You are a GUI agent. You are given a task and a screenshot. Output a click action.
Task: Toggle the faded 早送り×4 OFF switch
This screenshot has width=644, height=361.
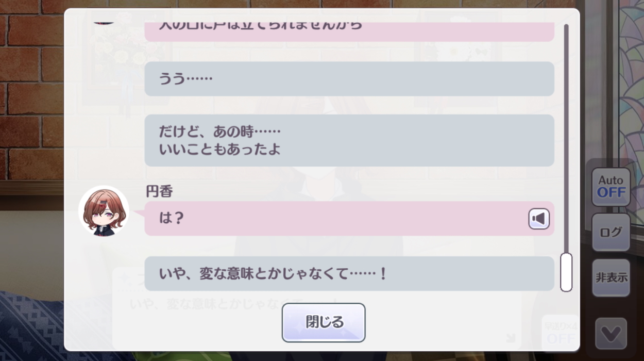coord(560,333)
